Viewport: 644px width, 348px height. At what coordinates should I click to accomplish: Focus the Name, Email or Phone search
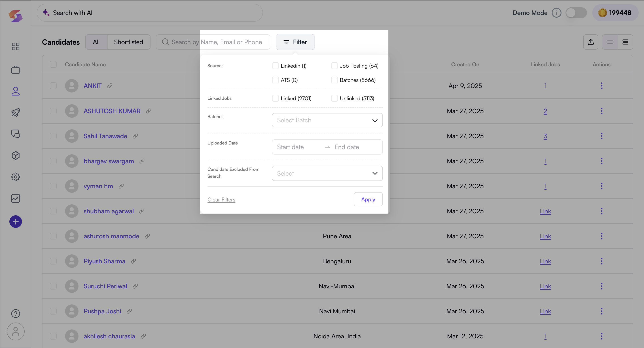pos(213,42)
